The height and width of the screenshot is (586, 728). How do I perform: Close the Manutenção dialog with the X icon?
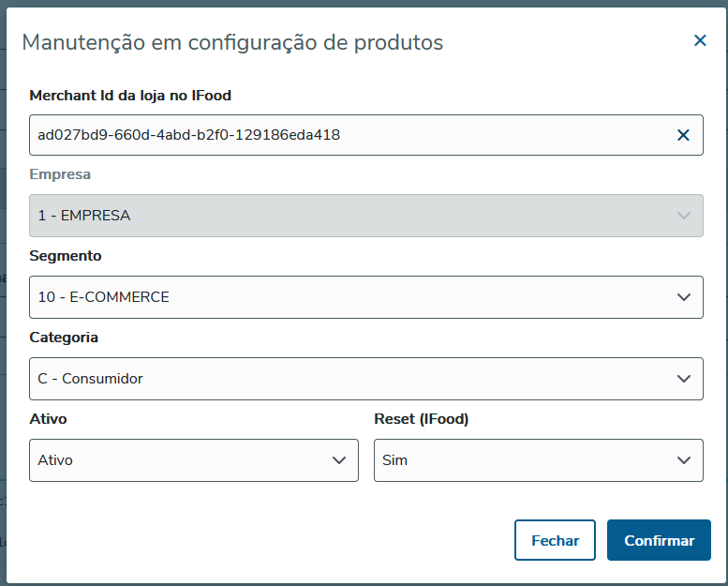click(700, 40)
